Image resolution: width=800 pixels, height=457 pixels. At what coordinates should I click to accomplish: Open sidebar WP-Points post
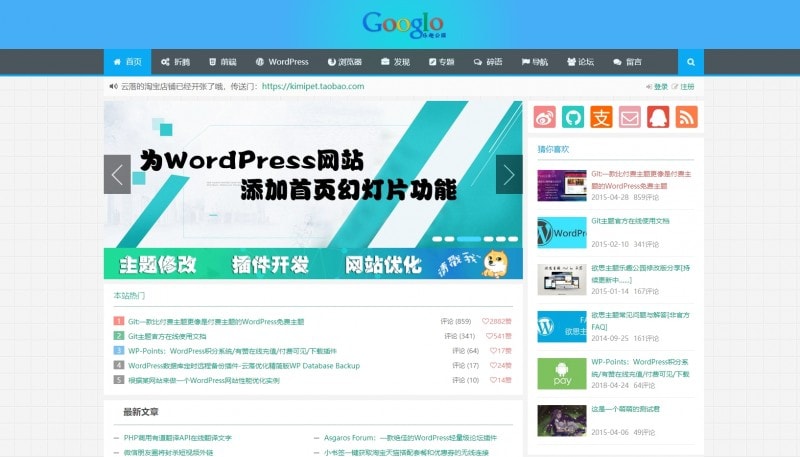coord(640,368)
